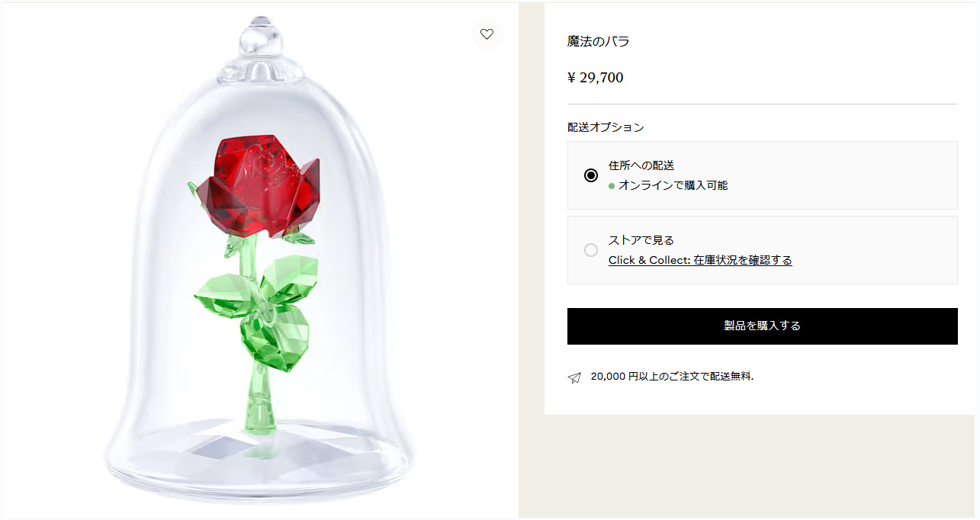
Task: Select the 住所への配送 delivery radio button
Action: tap(591, 175)
